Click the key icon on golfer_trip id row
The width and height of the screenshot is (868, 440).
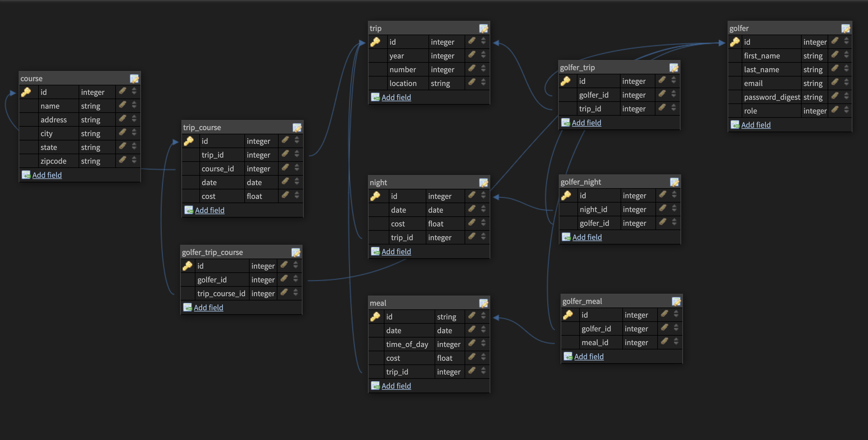[567, 80]
